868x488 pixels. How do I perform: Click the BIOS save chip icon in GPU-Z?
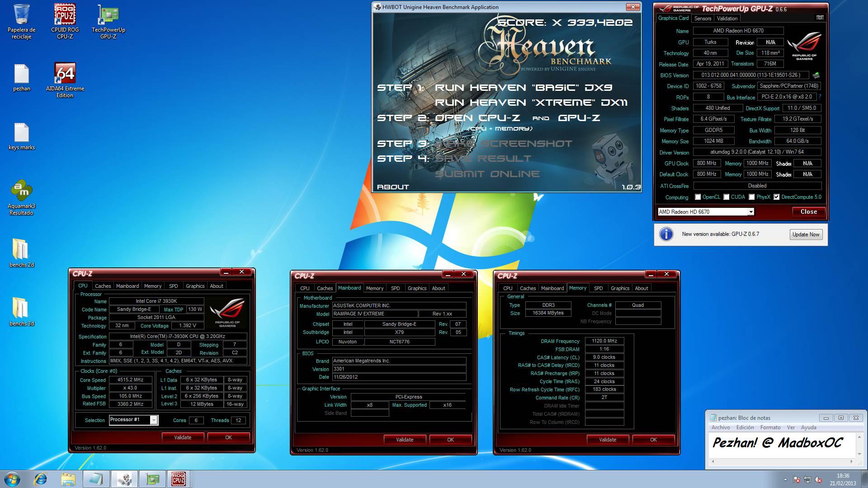pyautogui.click(x=816, y=75)
